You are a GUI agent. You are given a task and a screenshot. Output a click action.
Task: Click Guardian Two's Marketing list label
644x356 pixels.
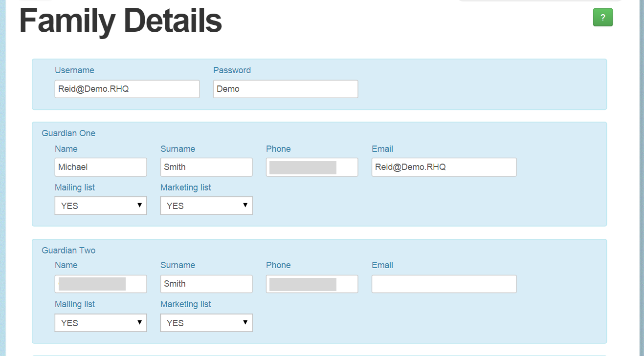tap(186, 304)
